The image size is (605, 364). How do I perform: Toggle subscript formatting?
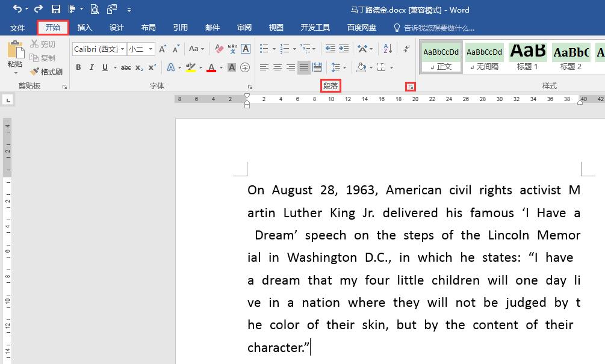(139, 67)
